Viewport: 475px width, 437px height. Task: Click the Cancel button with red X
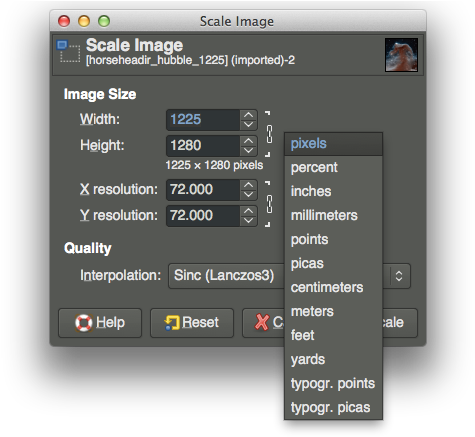263,323
